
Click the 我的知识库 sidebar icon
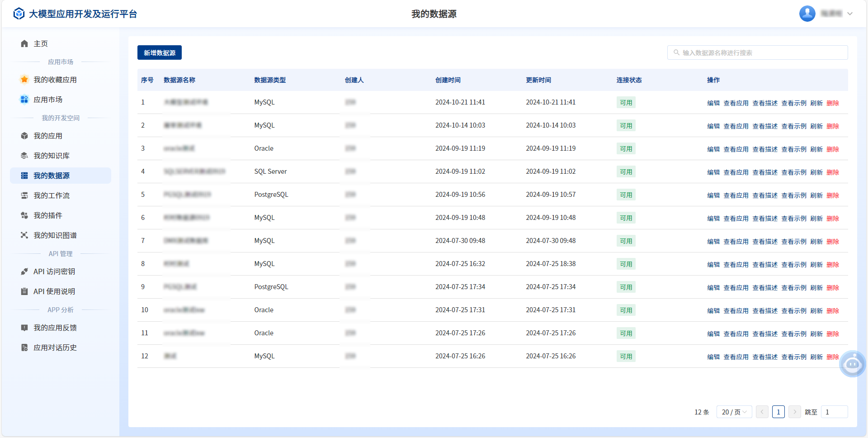[24, 156]
